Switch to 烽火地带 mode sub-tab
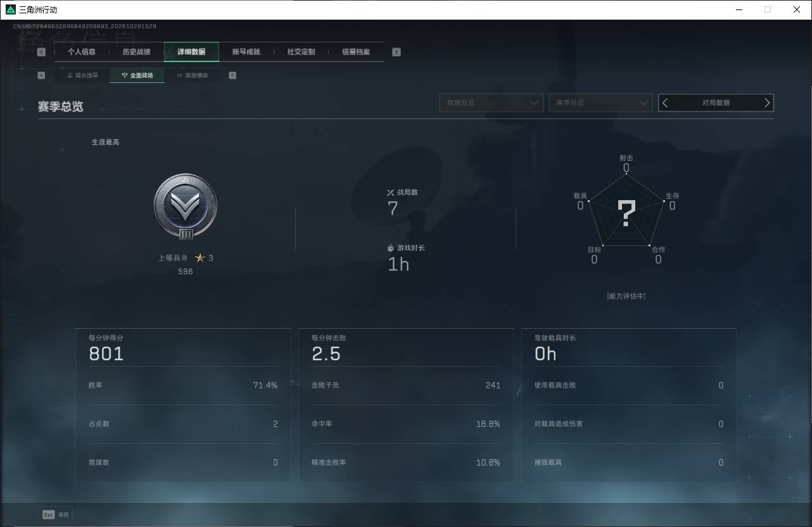 [x=82, y=75]
